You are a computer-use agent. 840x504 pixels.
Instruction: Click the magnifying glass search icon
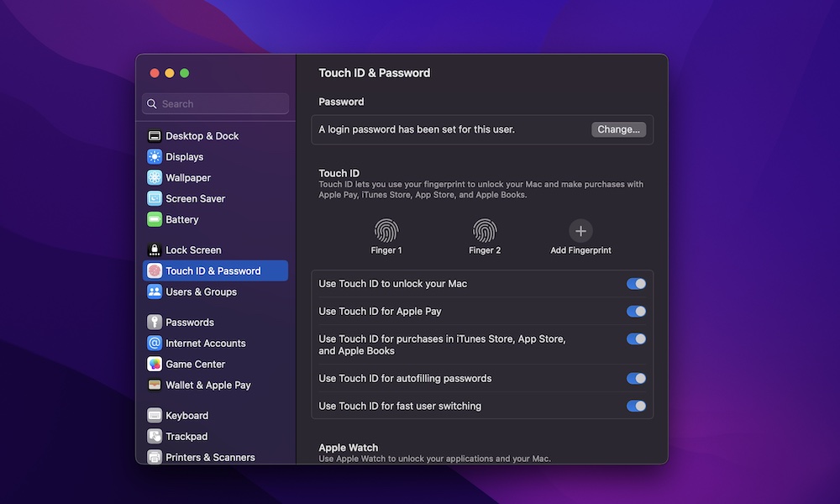pos(152,104)
